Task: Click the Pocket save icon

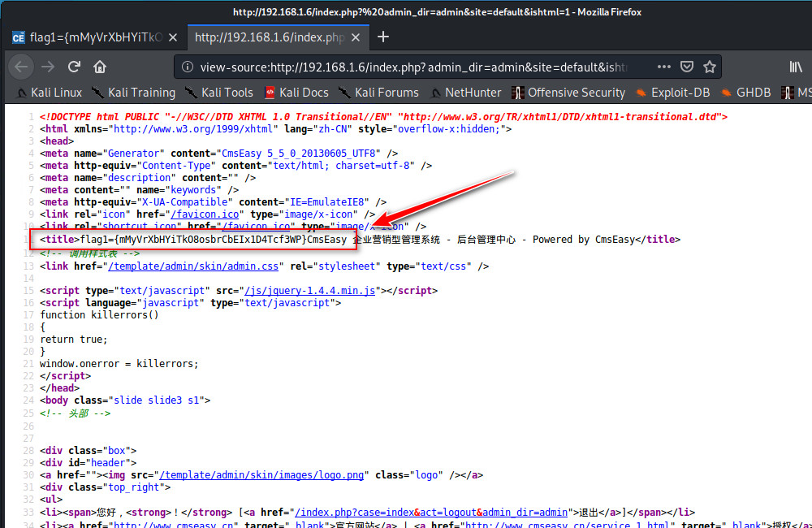Action: click(687, 67)
